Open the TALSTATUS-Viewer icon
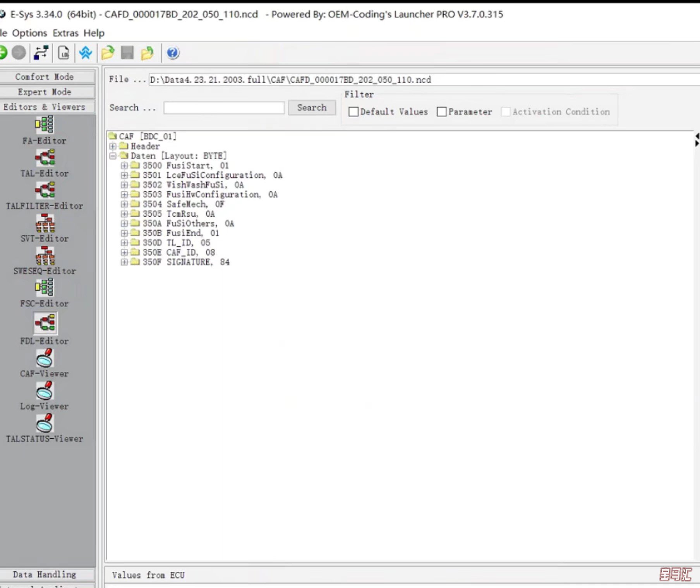This screenshot has width=700, height=588. click(x=45, y=423)
